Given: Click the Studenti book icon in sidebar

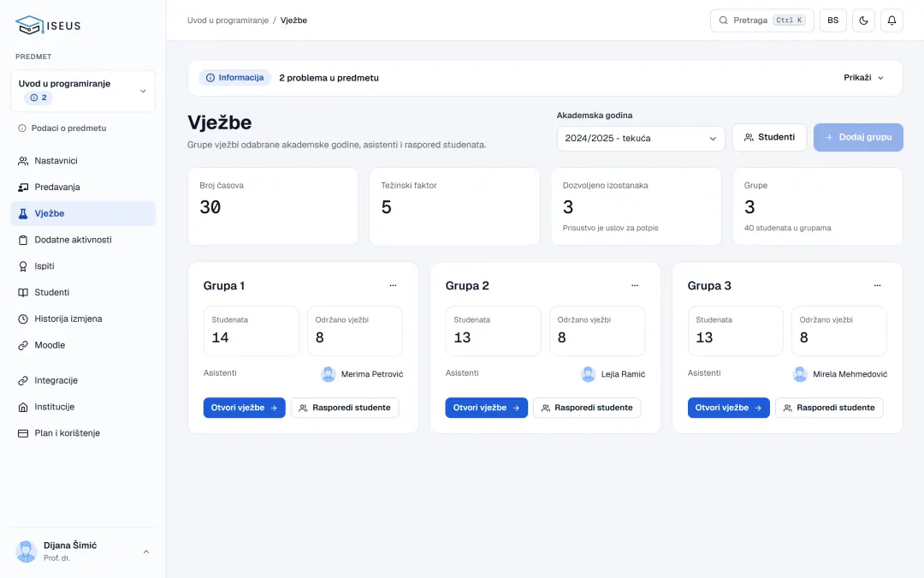Looking at the screenshot, I should click(23, 293).
